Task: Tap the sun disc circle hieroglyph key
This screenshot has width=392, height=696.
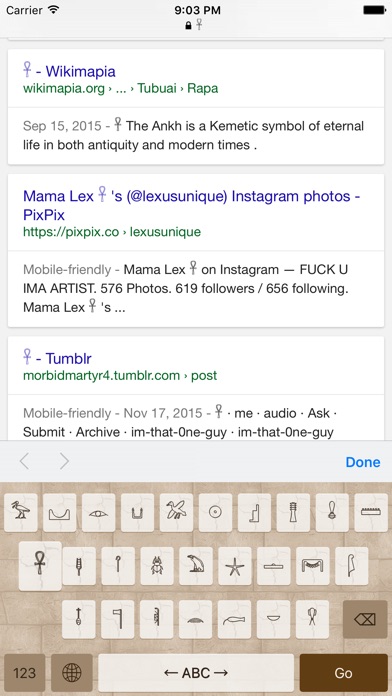Action: (x=215, y=513)
